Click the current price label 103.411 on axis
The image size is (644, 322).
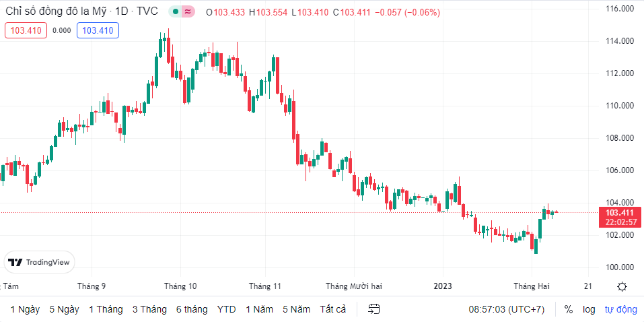620,213
